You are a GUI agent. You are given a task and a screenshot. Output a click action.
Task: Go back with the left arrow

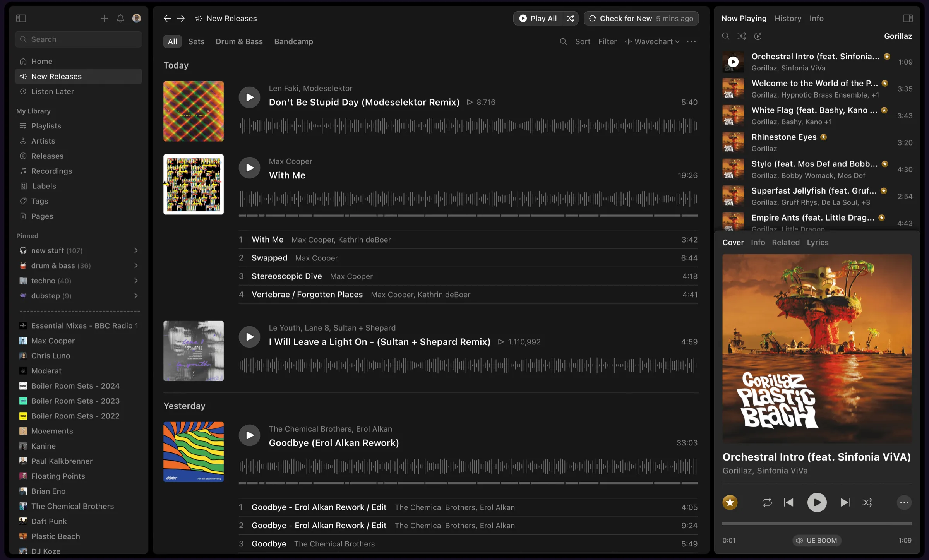click(167, 18)
